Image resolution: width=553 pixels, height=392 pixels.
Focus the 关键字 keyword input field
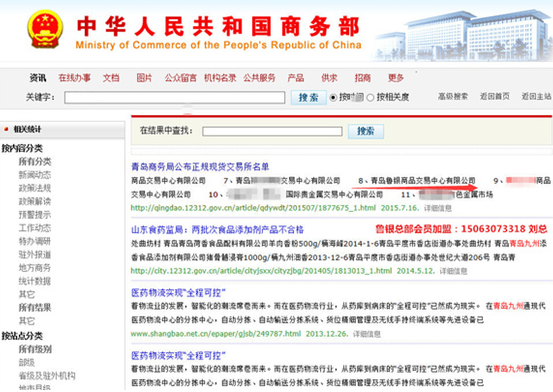click(x=175, y=97)
